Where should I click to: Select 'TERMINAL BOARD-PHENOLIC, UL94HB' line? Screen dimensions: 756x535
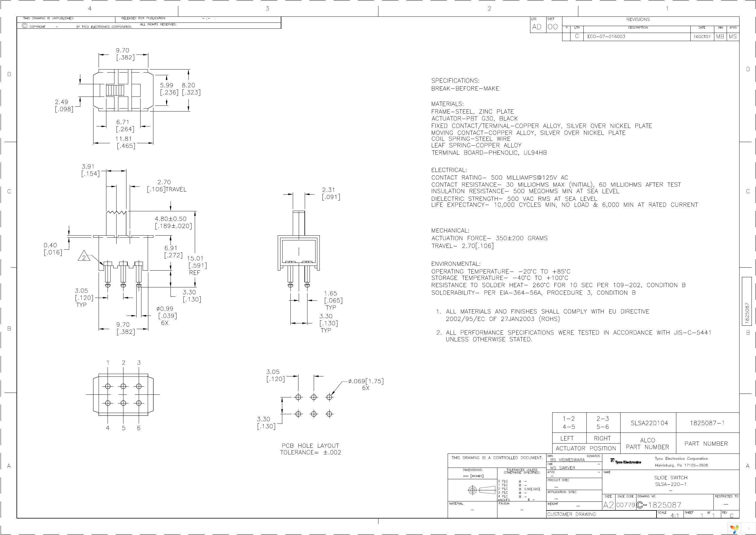(489, 153)
